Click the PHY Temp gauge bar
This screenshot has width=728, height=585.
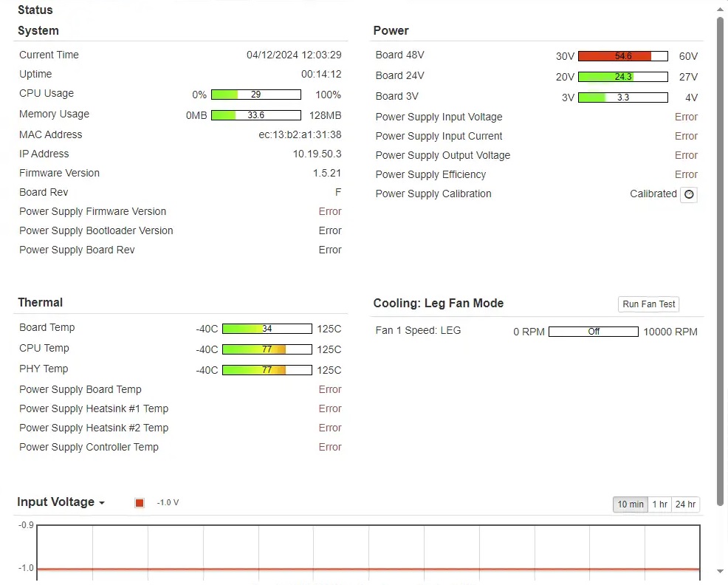point(267,370)
